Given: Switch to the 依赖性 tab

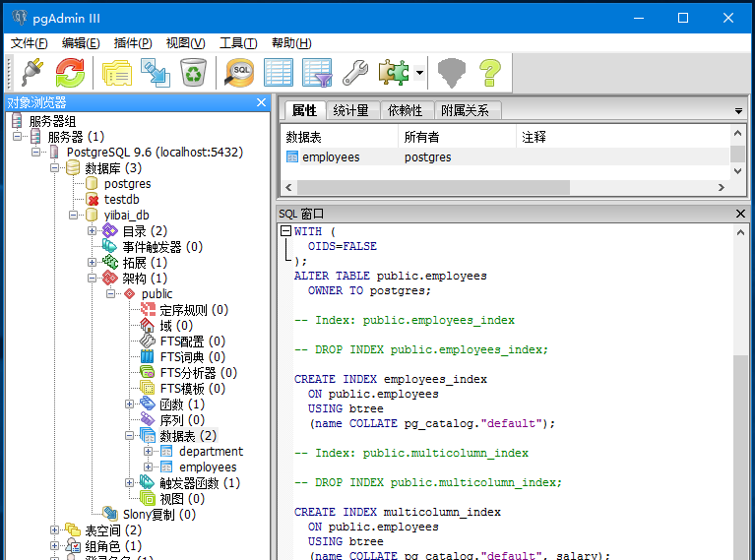Looking at the screenshot, I should pos(405,110).
